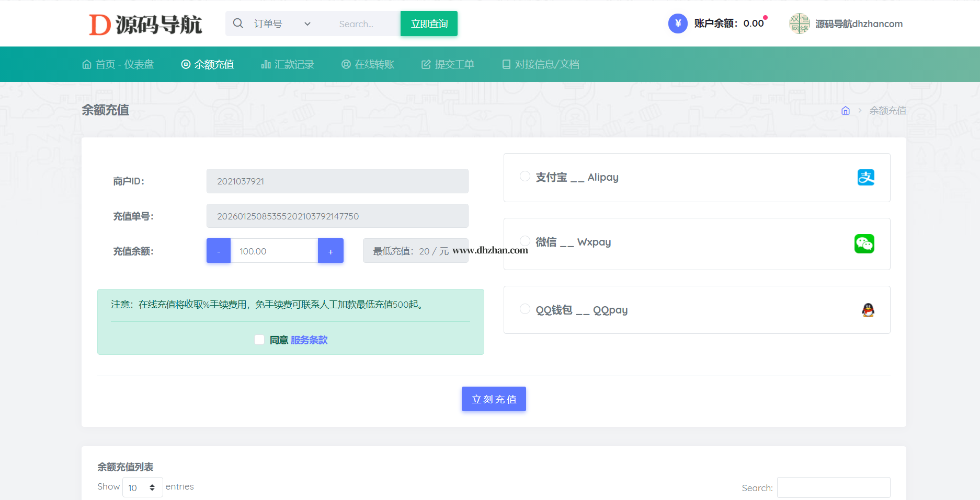Increase recharge amount with plus button
The image size is (980, 500).
point(331,251)
